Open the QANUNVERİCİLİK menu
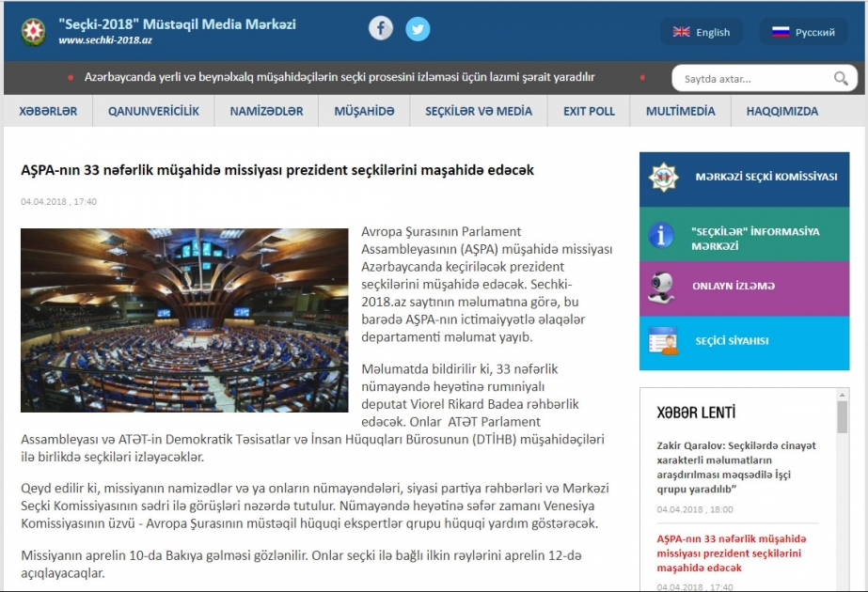 tap(153, 111)
